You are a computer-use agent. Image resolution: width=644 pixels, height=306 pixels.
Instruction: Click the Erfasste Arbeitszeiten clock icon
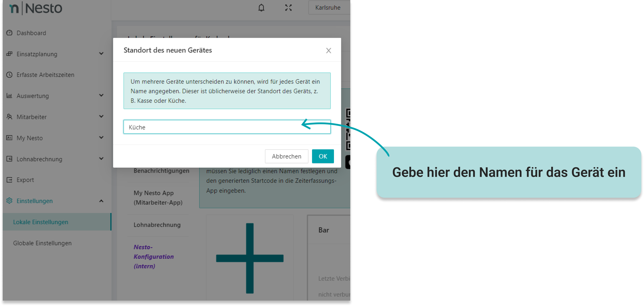click(x=9, y=75)
